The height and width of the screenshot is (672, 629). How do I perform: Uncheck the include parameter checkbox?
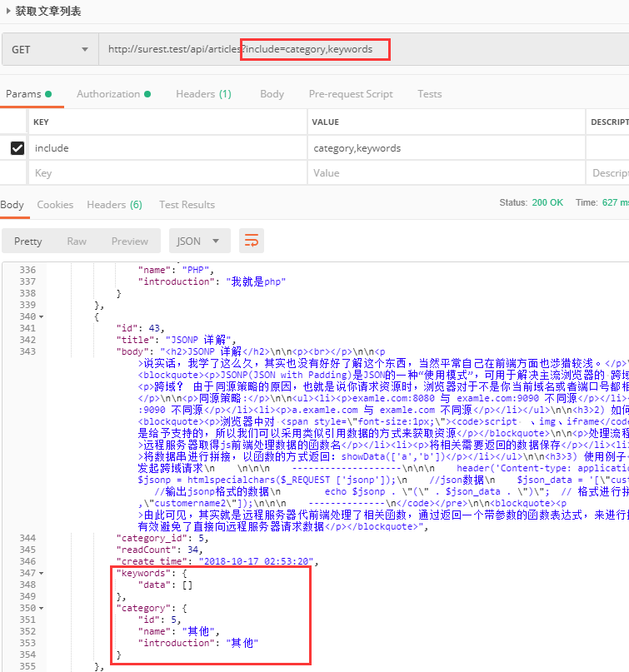click(17, 148)
